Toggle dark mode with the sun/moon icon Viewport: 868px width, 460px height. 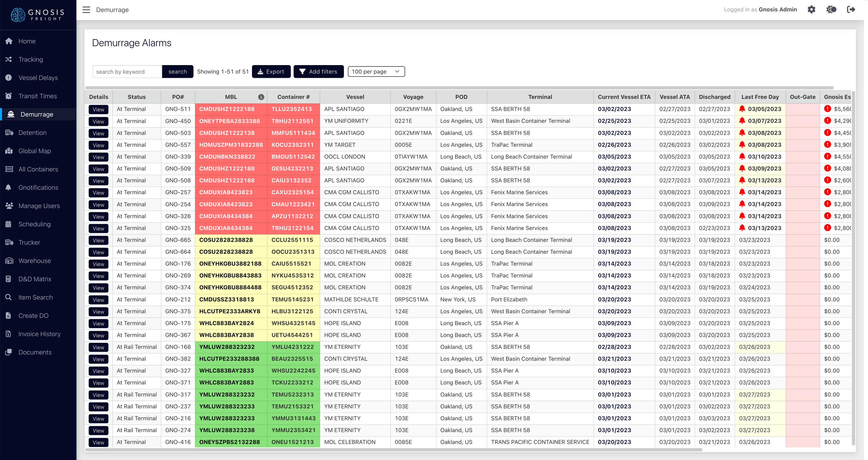point(831,9)
